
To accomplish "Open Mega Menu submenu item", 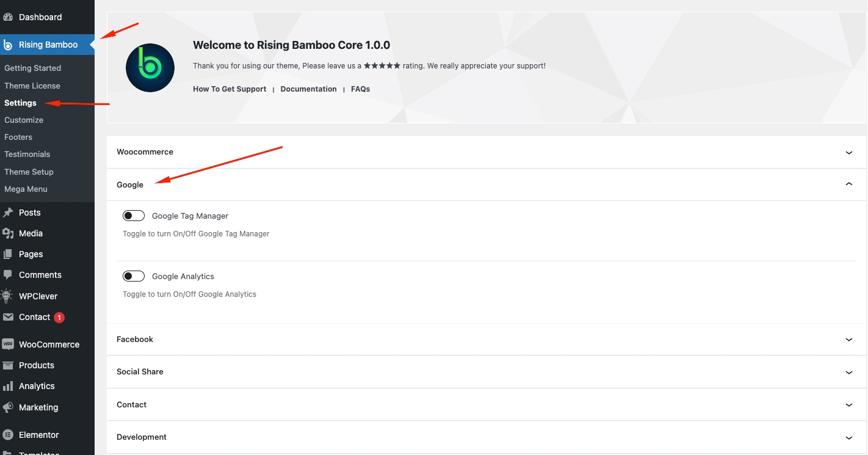I will 26,189.
